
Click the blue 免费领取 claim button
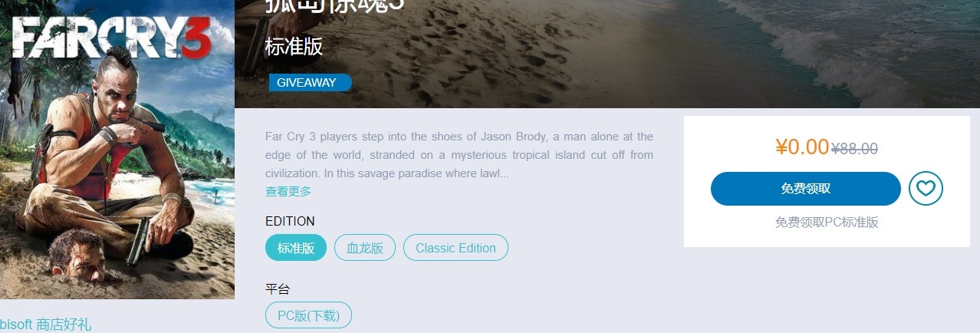[x=805, y=189]
